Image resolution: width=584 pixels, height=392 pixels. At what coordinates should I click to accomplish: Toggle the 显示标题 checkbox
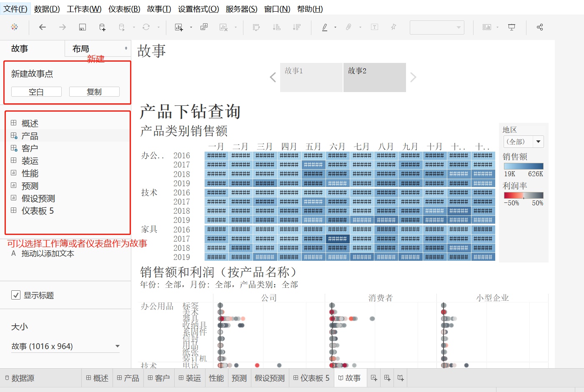(16, 295)
